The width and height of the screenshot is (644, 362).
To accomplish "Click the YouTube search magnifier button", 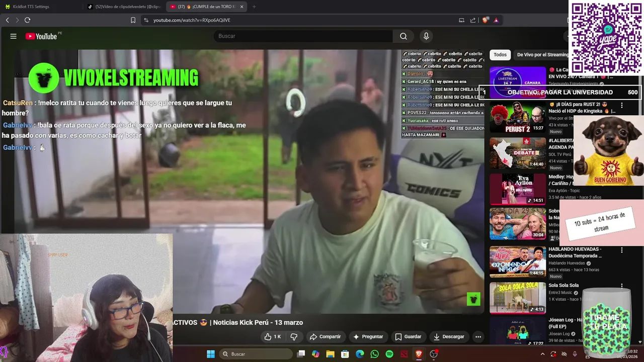I will tap(404, 36).
